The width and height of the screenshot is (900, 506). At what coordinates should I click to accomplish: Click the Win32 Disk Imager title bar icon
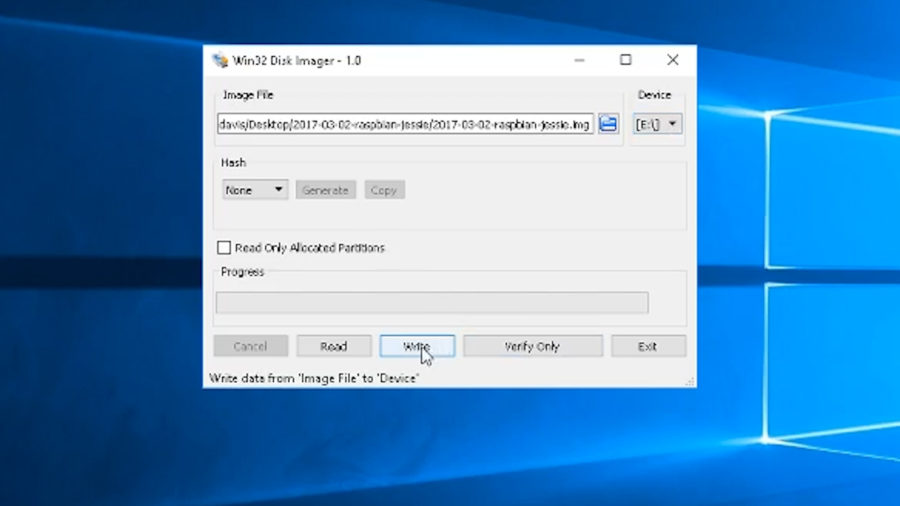pos(220,60)
